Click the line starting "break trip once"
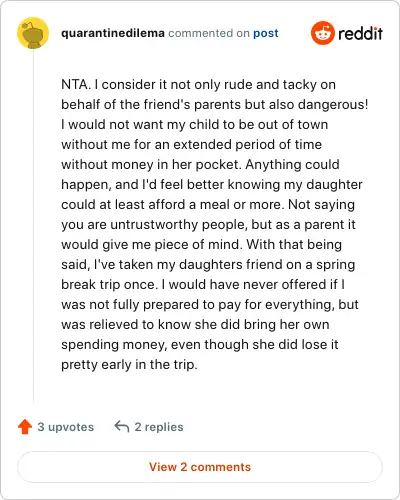This screenshot has width=400, height=500. 203,284
